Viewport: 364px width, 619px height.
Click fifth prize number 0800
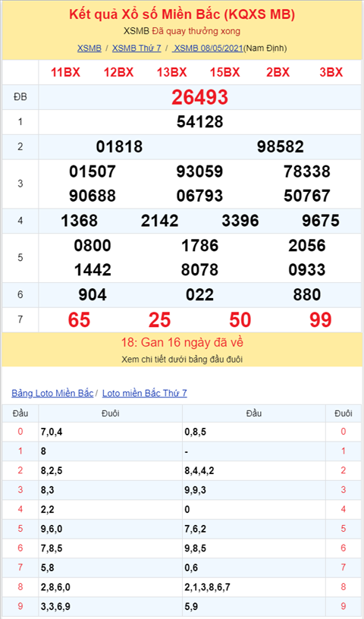[x=93, y=246]
